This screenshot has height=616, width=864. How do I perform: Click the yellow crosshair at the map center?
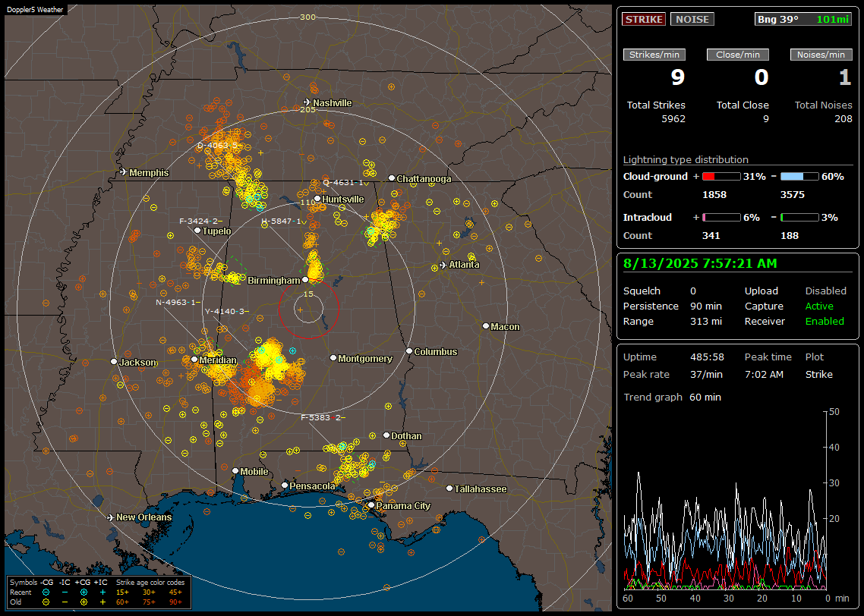coord(301,310)
